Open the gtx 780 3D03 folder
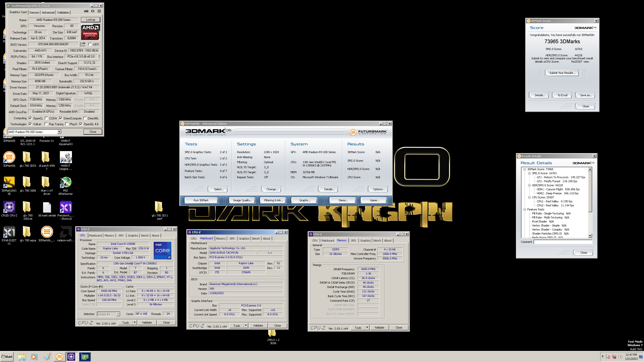 click(28, 159)
